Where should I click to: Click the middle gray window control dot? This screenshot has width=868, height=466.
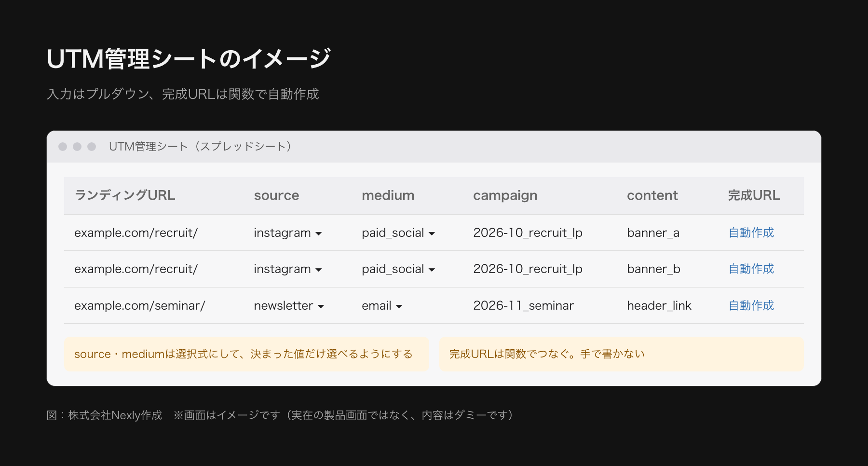pyautogui.click(x=77, y=147)
